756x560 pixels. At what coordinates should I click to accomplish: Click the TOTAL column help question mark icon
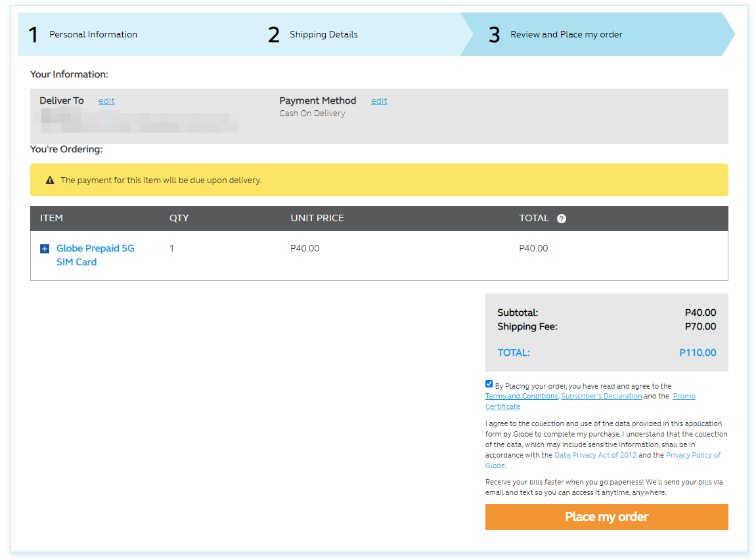point(561,219)
